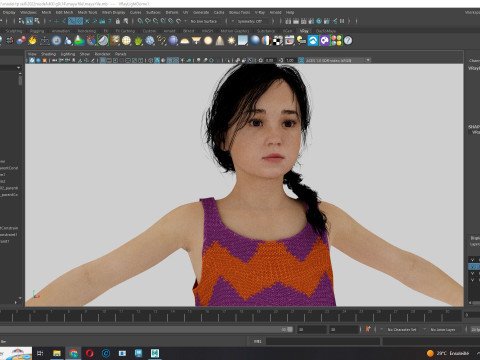The image size is (480, 360).
Task: Click the lasso snap icon in status line
Action: pyautogui.click(x=140, y=21)
